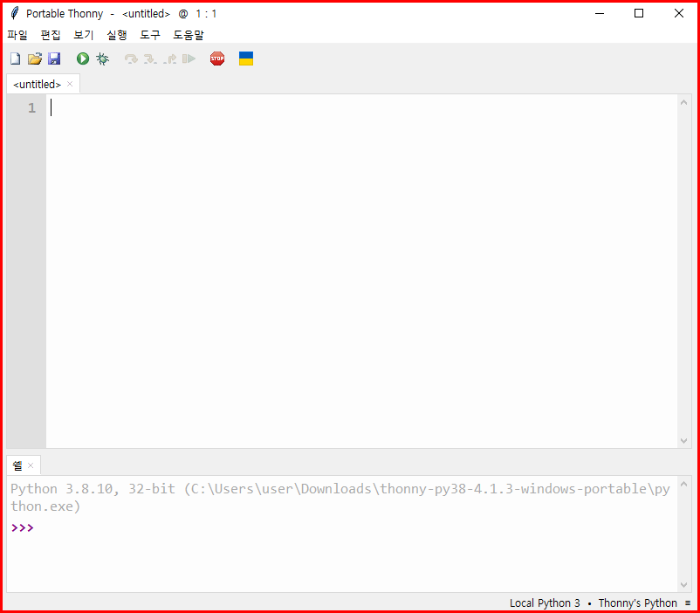Stop the backend with red STOP icon
This screenshot has width=700, height=613.
tap(217, 59)
